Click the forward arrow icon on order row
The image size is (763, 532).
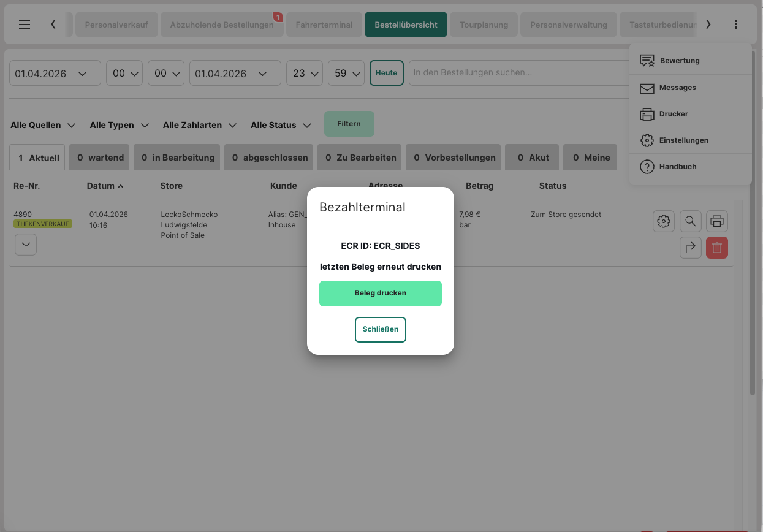pos(690,248)
